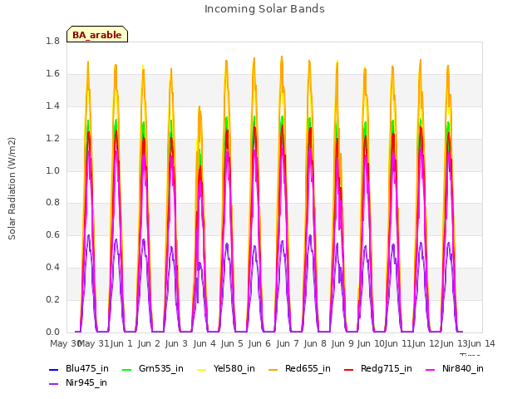Click the Redg715_in legend color marker

pos(349,369)
